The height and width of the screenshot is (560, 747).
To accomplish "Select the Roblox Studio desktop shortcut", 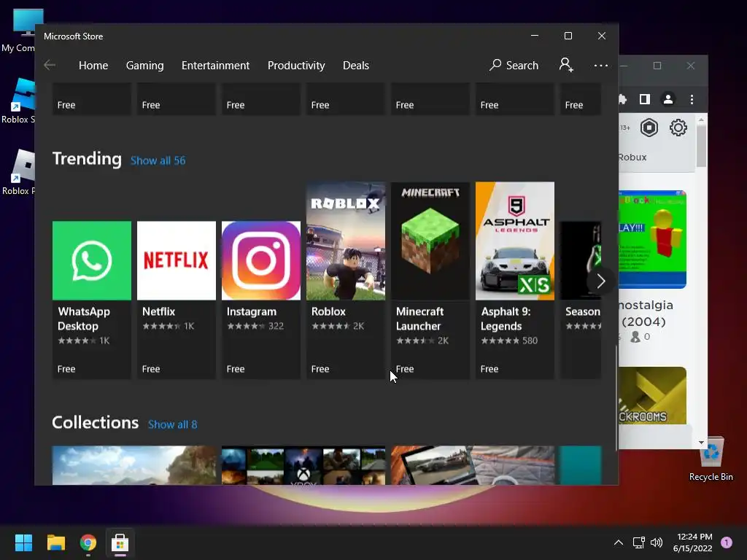I will (x=19, y=101).
